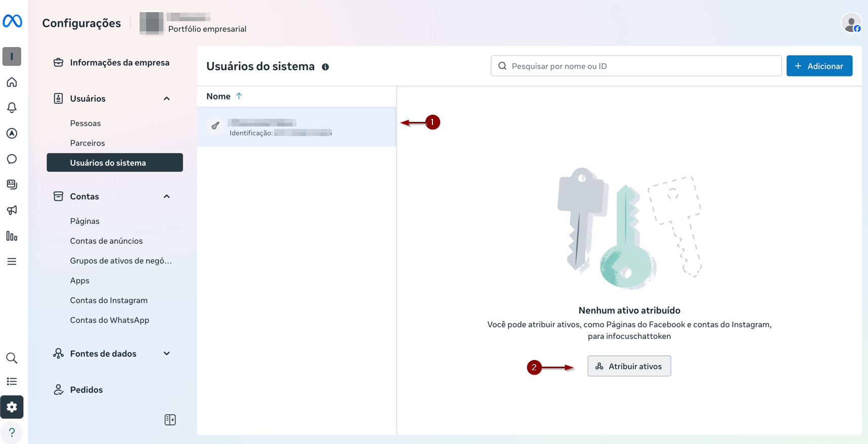Open the megaphone ads icon

click(x=12, y=210)
